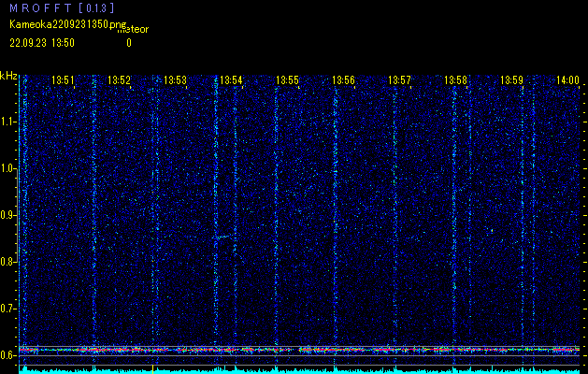This screenshot has height=374, width=588.
Task: Click the meteor count value 0
Action: point(129,43)
